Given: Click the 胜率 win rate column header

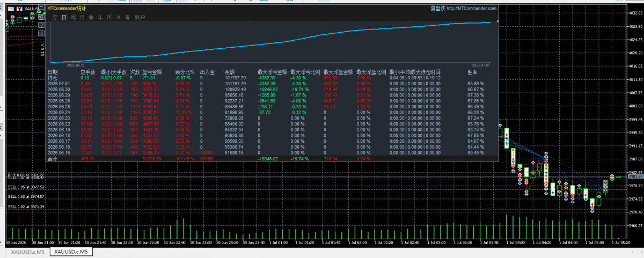Looking at the screenshot, I should coord(472,71).
